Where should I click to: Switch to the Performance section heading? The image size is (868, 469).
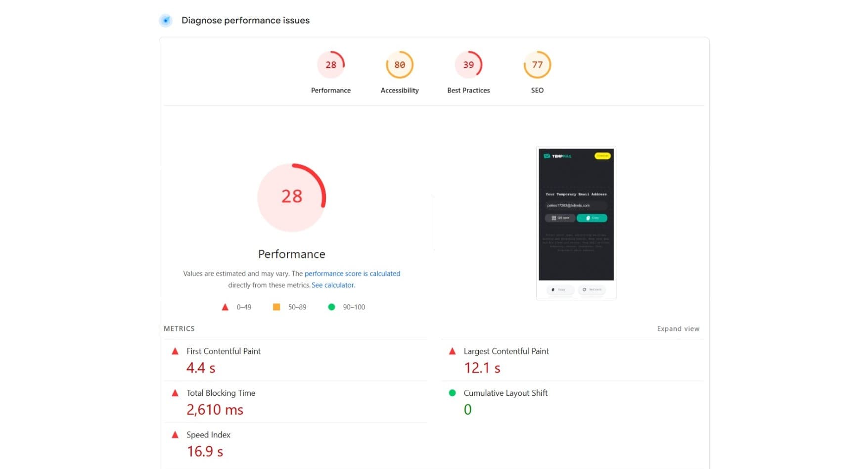[x=291, y=254]
